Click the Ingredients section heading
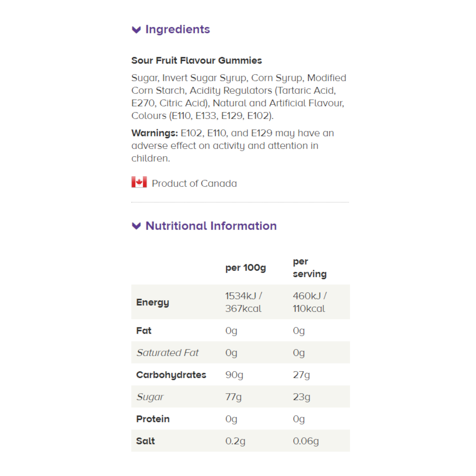 [x=177, y=29]
